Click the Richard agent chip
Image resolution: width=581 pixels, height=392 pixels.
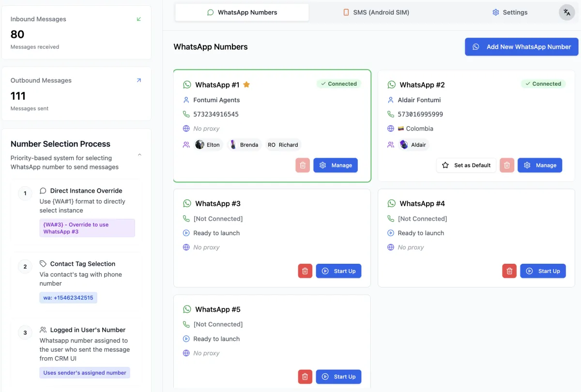tap(283, 145)
